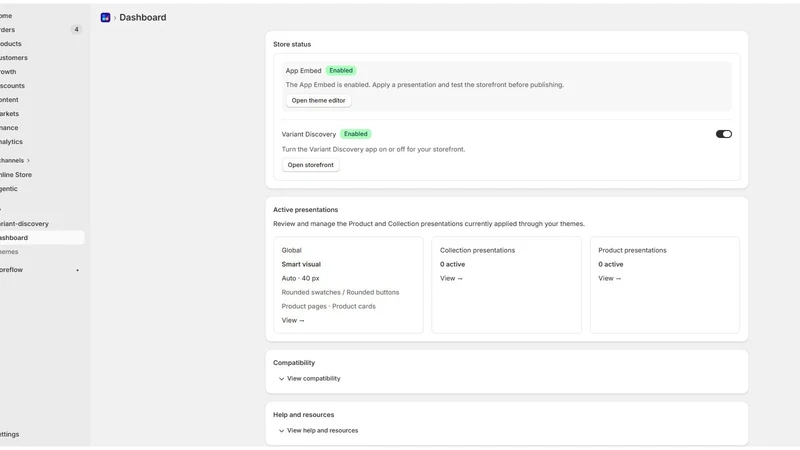Open Discounts in the sidebar

pyautogui.click(x=12, y=86)
